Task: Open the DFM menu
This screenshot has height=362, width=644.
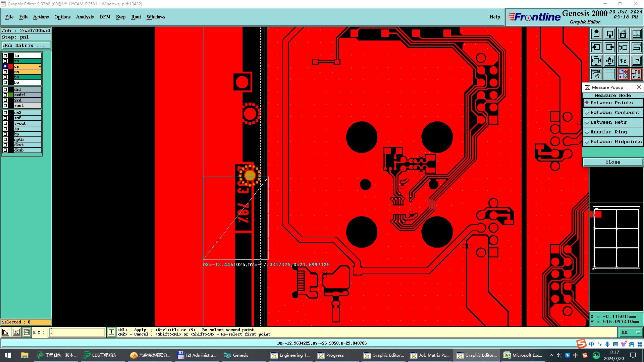Action: [105, 17]
